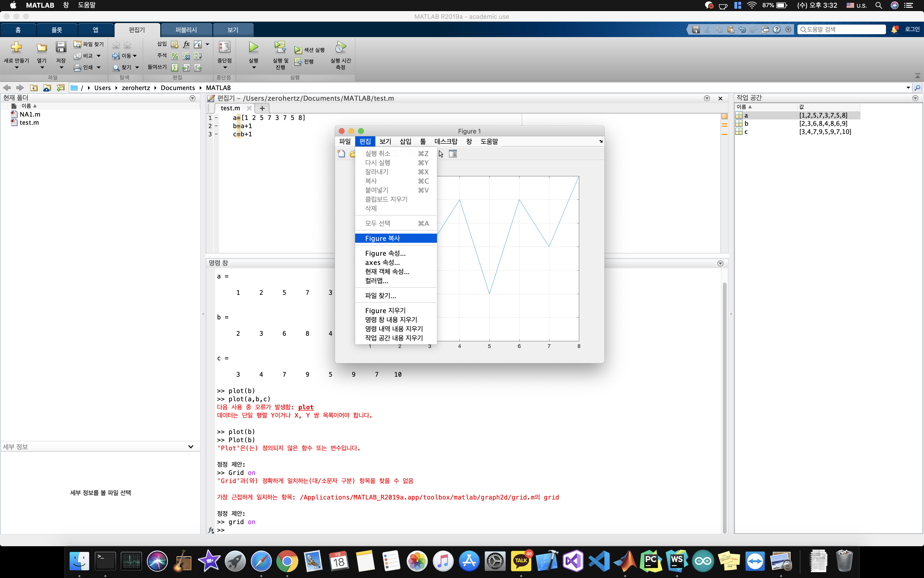Open the Current Folder panel actions menu
924x578 pixels.
coord(192,98)
